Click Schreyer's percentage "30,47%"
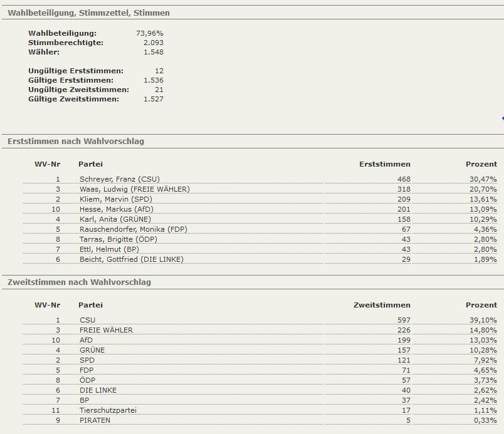This screenshot has width=504, height=434. coord(483,179)
